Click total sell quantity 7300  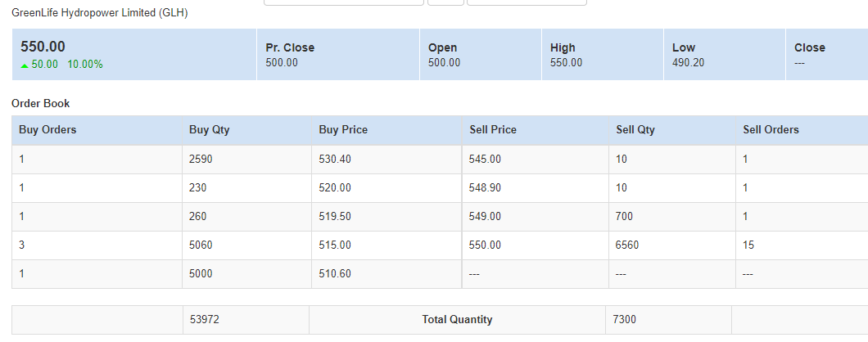click(x=625, y=320)
